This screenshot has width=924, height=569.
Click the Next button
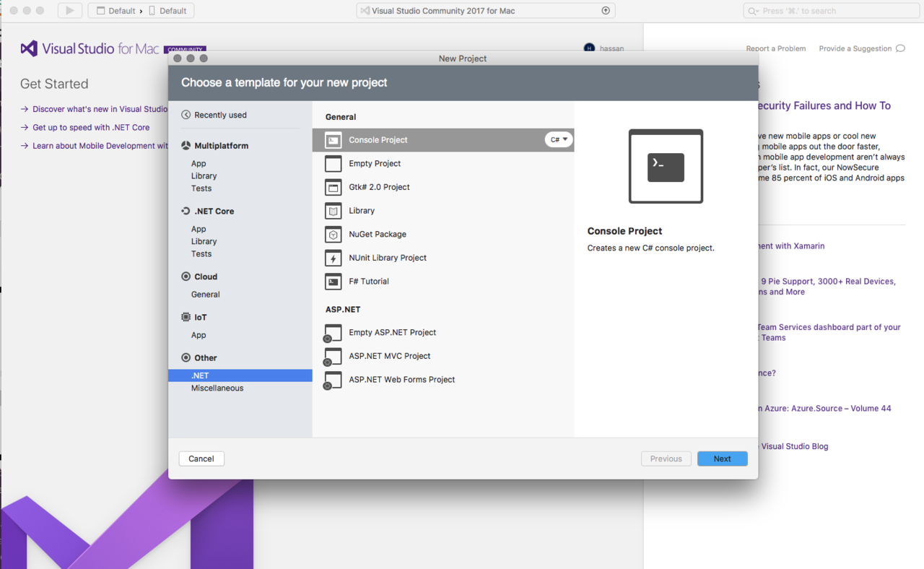pyautogui.click(x=722, y=459)
